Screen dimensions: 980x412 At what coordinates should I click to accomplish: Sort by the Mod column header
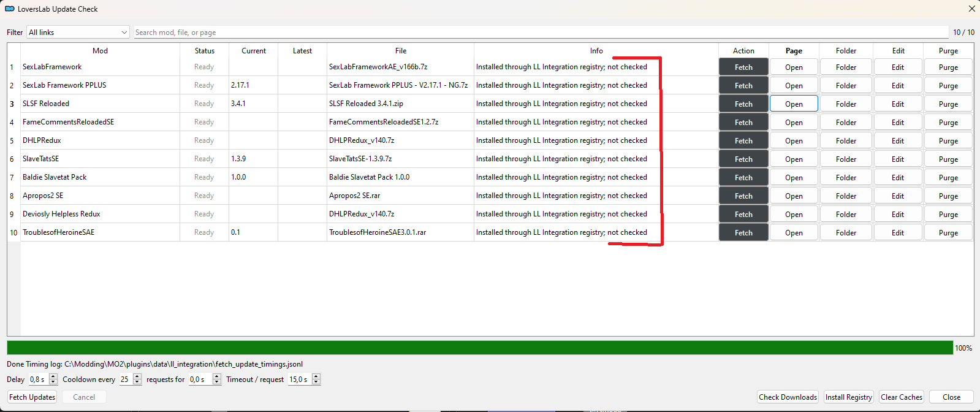click(100, 51)
